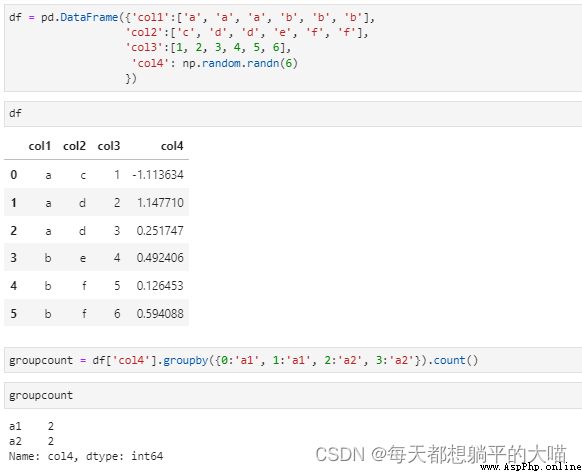Image resolution: width=582 pixels, height=473 pixels.
Task: Click the col3 value 6 in row 5
Action: coord(117,314)
